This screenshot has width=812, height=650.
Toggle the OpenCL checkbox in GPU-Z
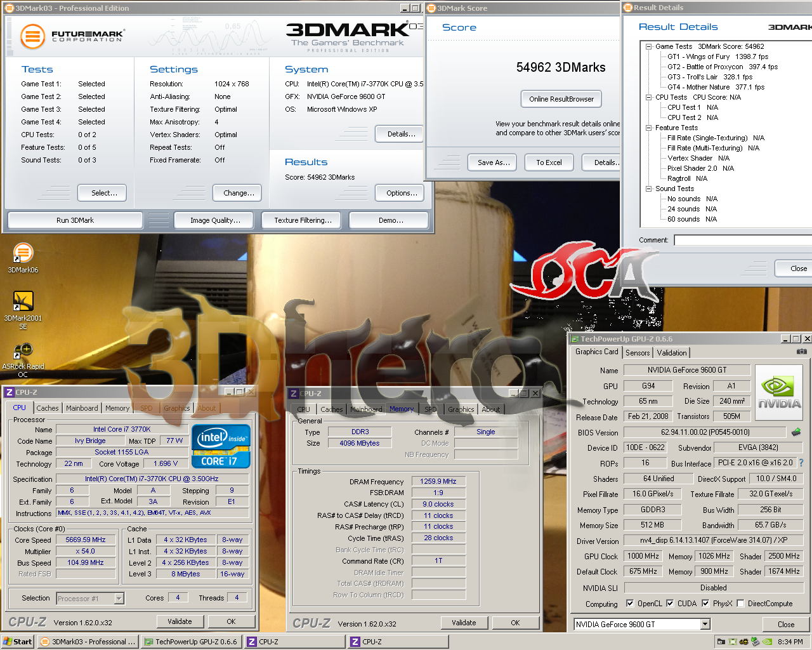coord(630,604)
